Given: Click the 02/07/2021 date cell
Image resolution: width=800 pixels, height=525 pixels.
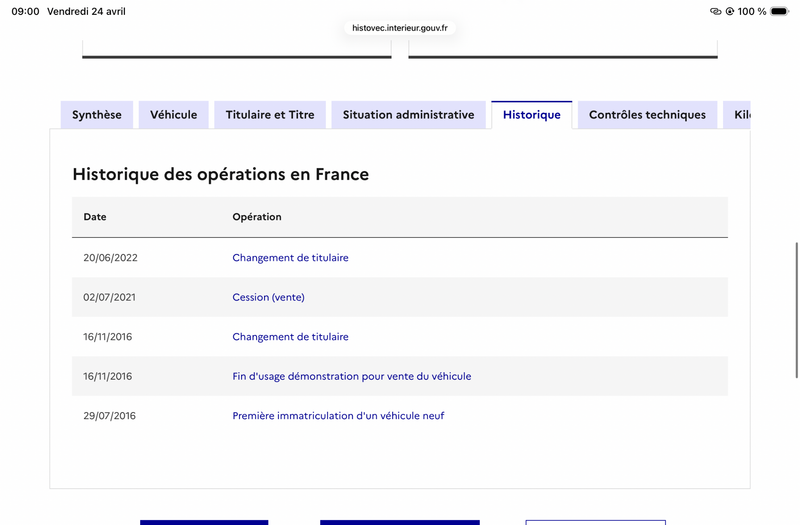Looking at the screenshot, I should pyautogui.click(x=110, y=297).
